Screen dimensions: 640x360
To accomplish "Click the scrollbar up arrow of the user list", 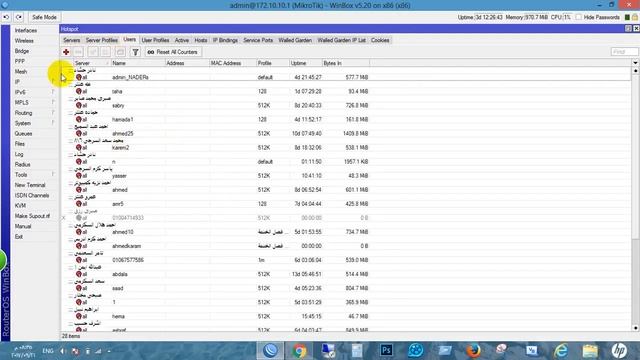I will point(635,71).
